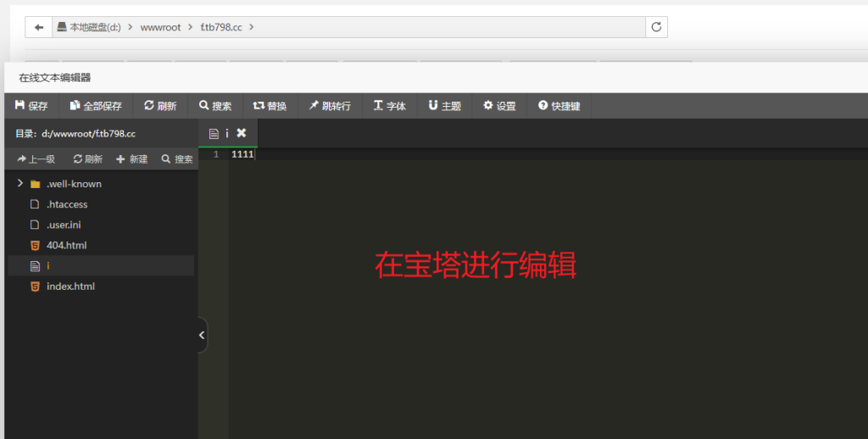Image resolution: width=868 pixels, height=439 pixels.
Task: Collapse the file sidebar with the arrow handle
Action: pos(202,336)
